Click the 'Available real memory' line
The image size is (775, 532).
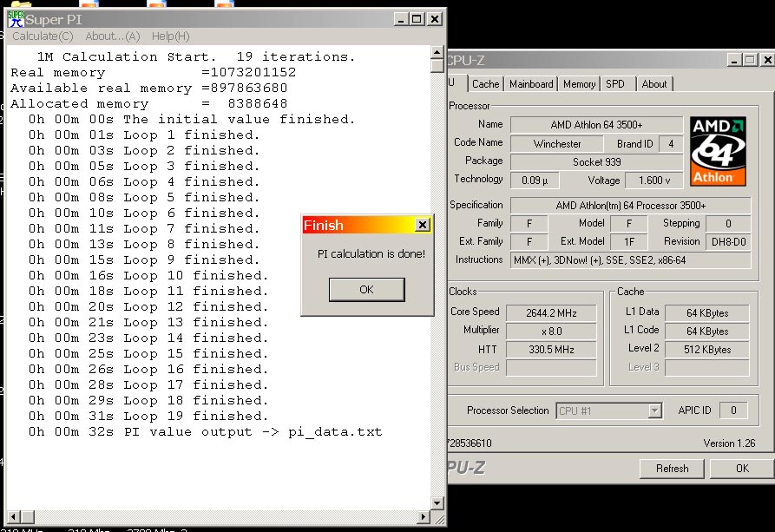click(148, 88)
